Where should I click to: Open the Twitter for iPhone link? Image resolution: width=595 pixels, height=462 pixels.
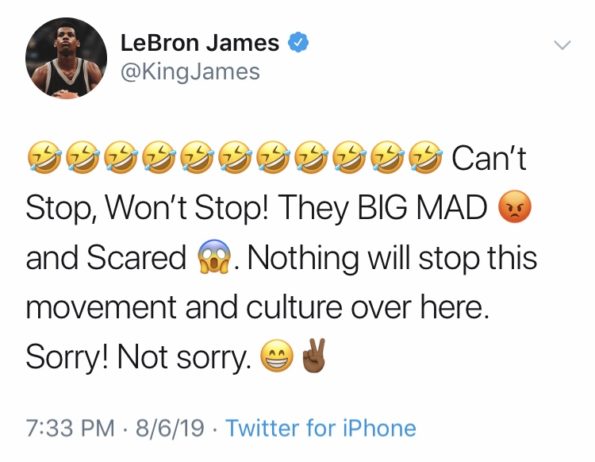tap(321, 428)
